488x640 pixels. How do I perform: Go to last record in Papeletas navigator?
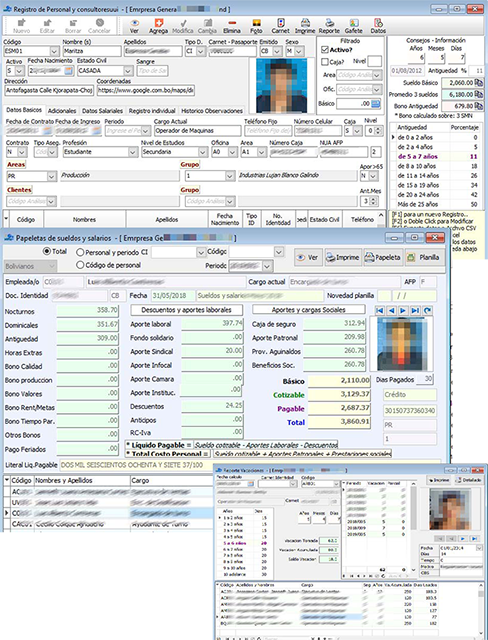point(415,311)
